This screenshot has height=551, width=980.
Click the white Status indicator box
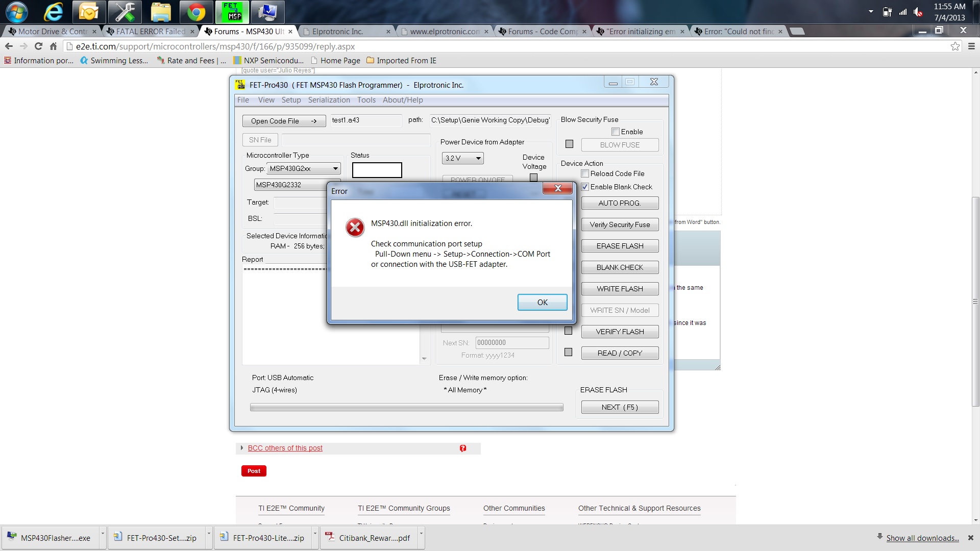377,170
